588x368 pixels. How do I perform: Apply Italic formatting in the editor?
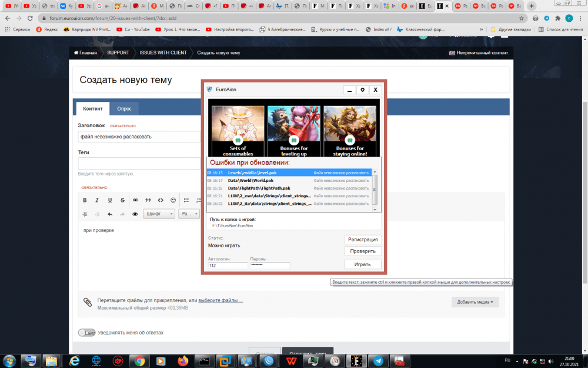[x=97, y=200]
